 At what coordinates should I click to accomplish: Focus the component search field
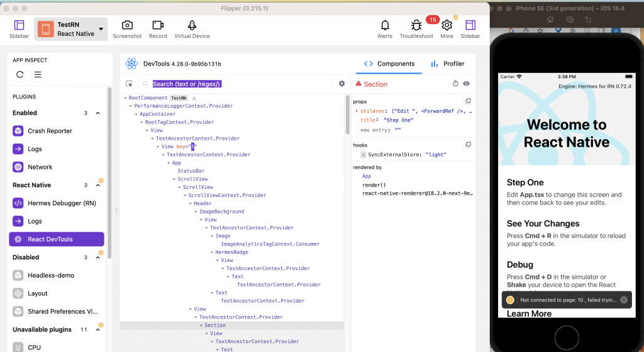click(240, 84)
